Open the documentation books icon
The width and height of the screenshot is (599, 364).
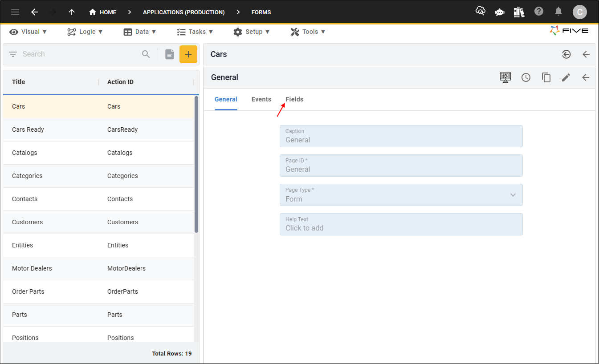tap(519, 12)
